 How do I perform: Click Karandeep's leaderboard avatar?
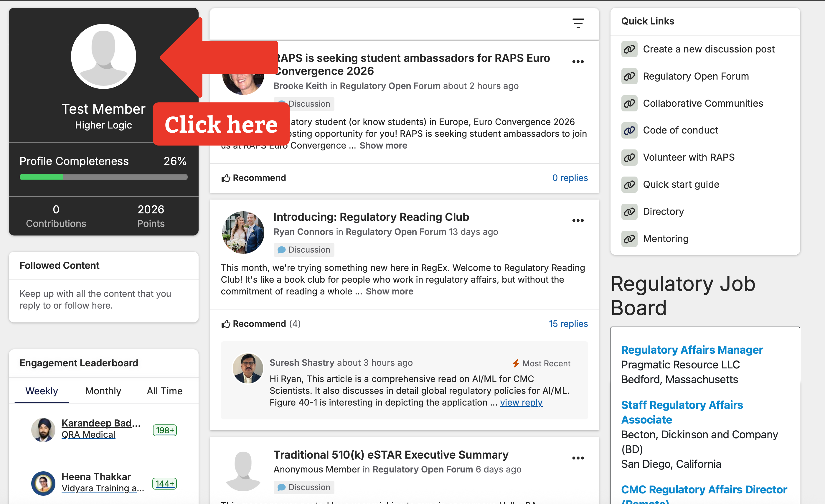coord(43,430)
